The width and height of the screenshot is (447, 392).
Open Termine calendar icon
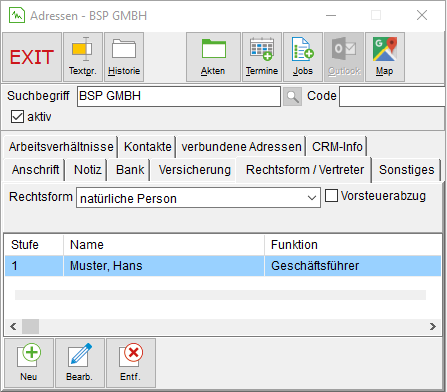click(x=262, y=57)
